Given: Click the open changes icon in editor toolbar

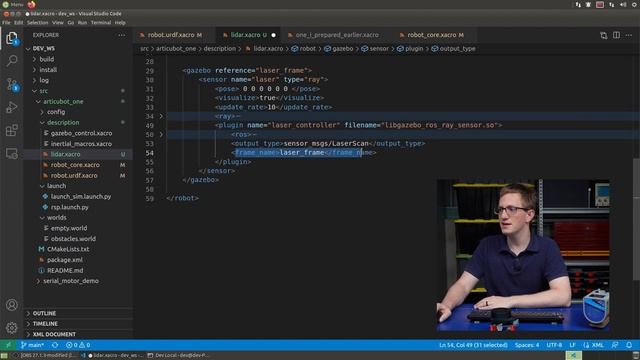Looking at the screenshot, I should (603, 36).
